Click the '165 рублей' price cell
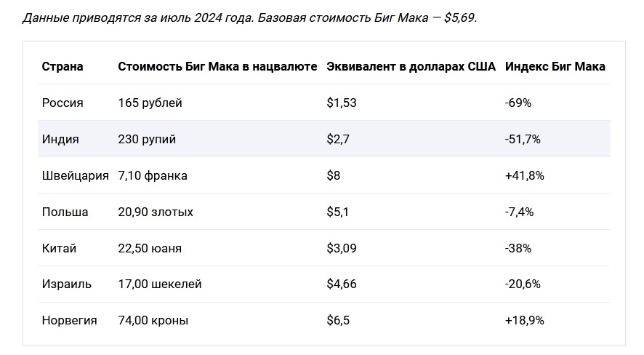The height and width of the screenshot is (355, 644). [150, 103]
